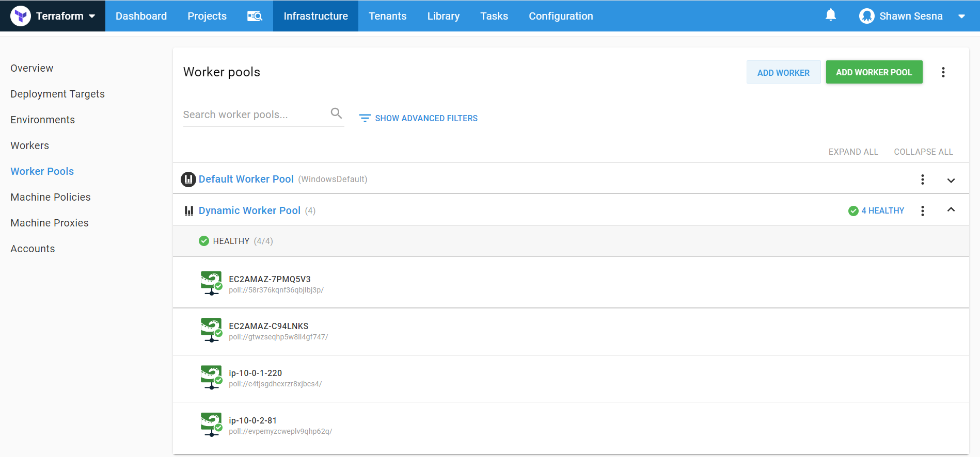Viewport: 980px width, 457px height.
Task: Collapse the Dynamic Worker Pool row
Action: point(951,210)
